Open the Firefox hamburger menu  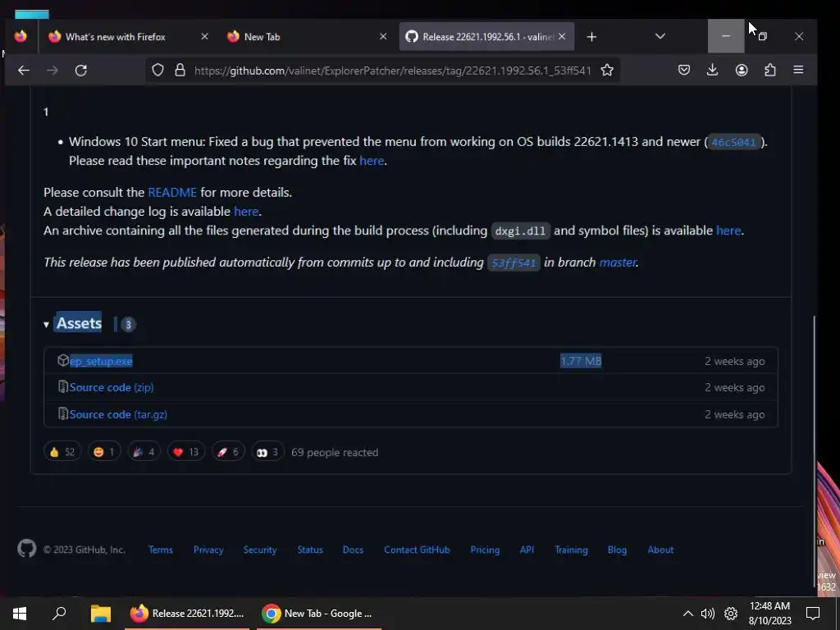798,70
